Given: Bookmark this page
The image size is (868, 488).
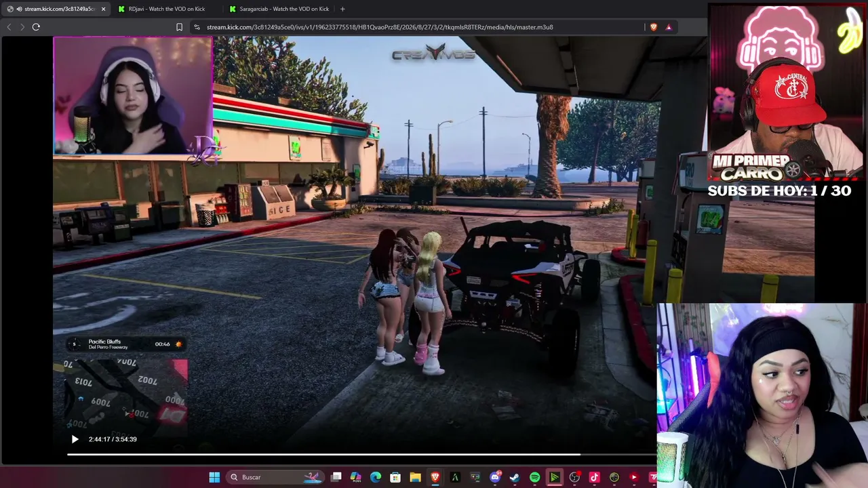Looking at the screenshot, I should click(179, 27).
